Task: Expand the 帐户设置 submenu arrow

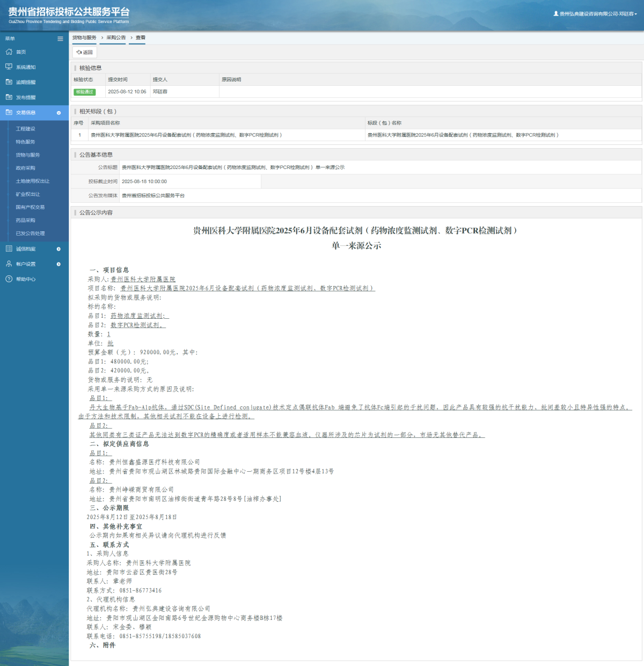Action: coord(59,264)
